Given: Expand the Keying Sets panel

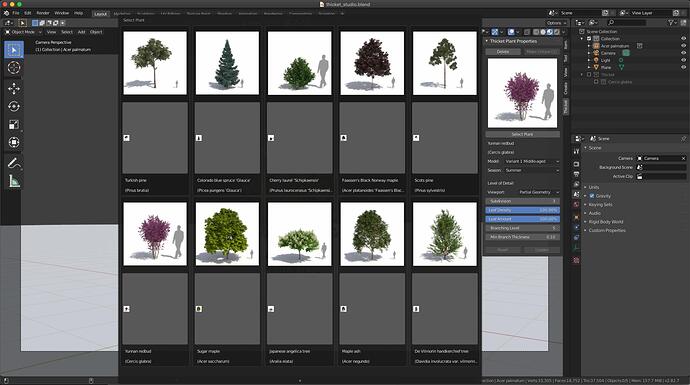Looking at the screenshot, I should [600, 205].
